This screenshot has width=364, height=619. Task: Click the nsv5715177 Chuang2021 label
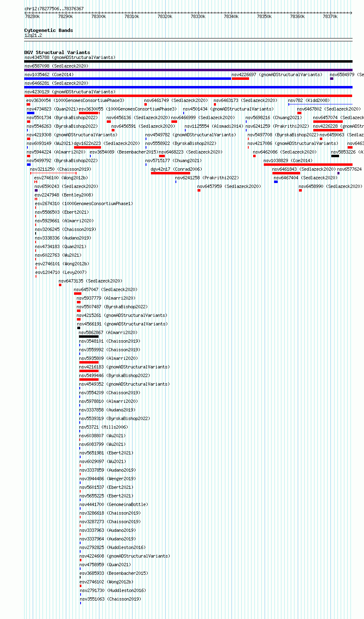pos(173,160)
